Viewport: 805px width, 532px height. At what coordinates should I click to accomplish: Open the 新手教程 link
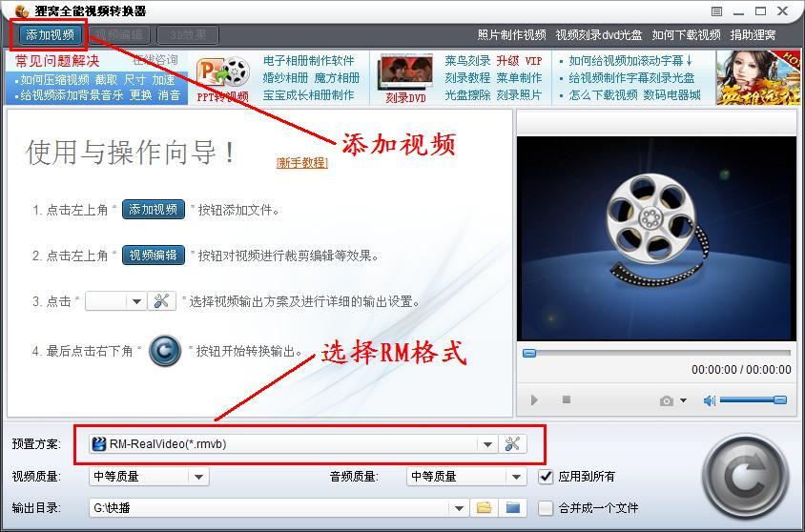click(x=301, y=163)
